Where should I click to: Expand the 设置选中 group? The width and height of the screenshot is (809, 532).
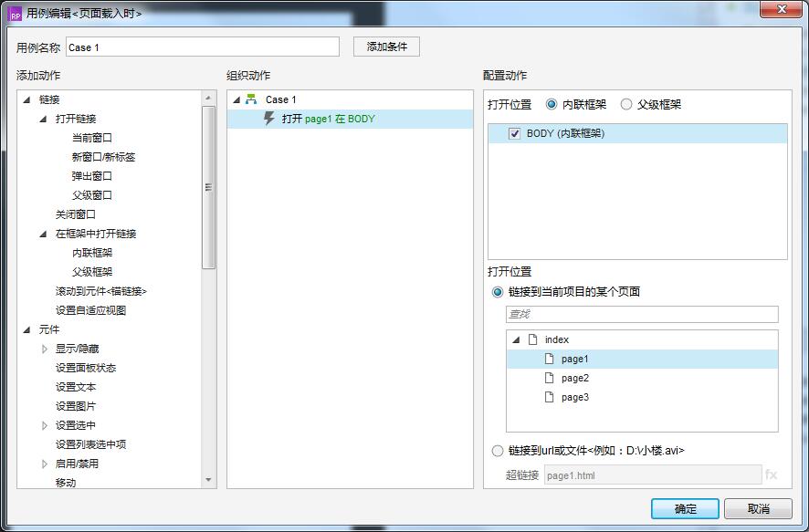pos(45,425)
